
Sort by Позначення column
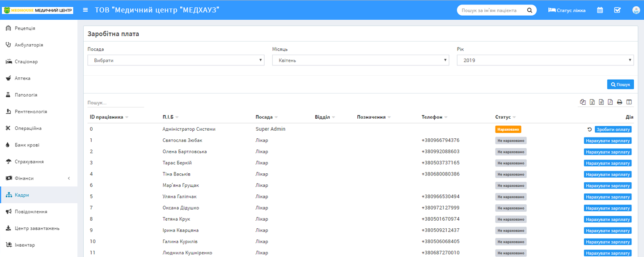pos(374,117)
